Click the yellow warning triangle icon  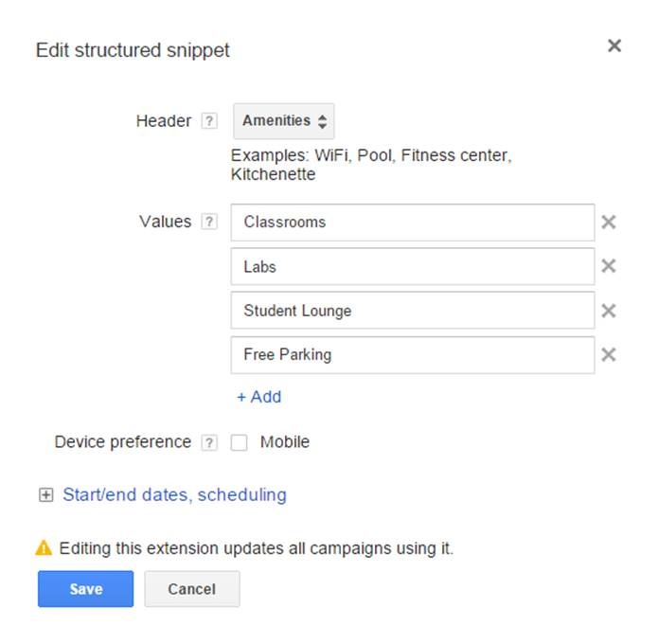tap(44, 547)
